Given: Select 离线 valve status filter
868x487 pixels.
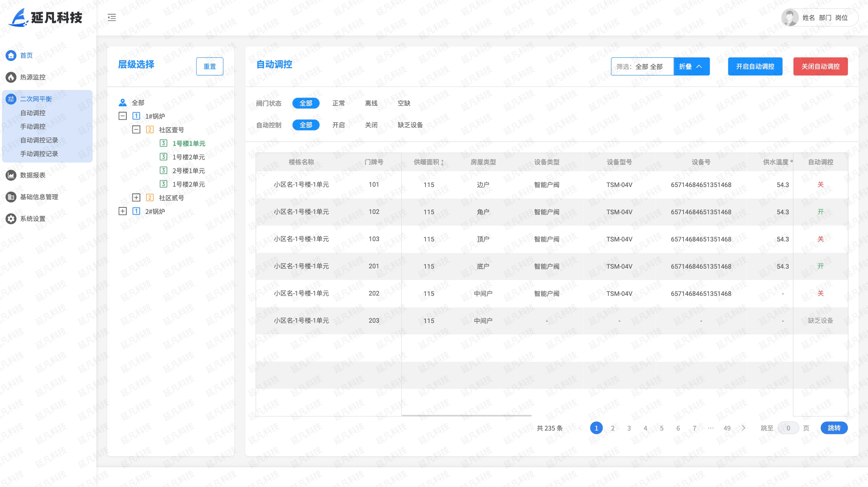Looking at the screenshot, I should point(371,103).
